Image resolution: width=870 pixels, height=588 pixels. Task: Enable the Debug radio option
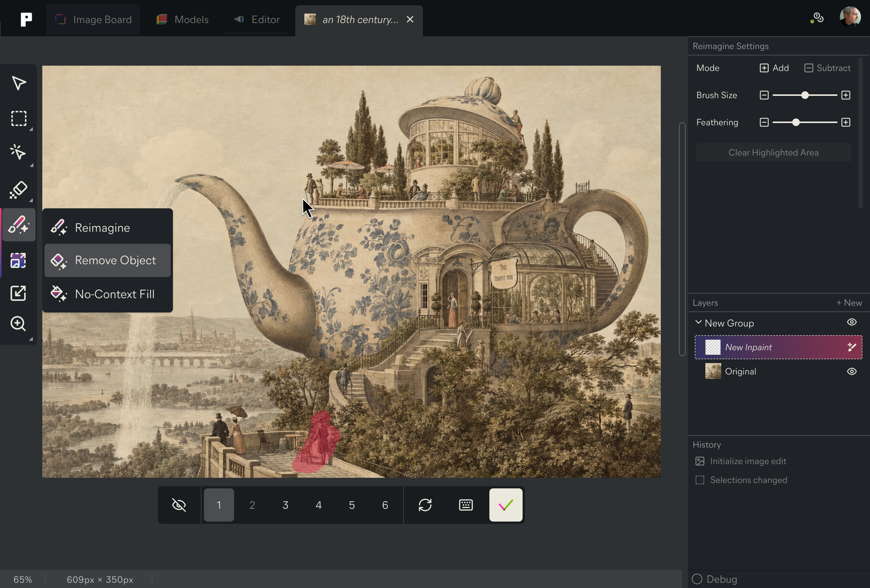click(697, 579)
